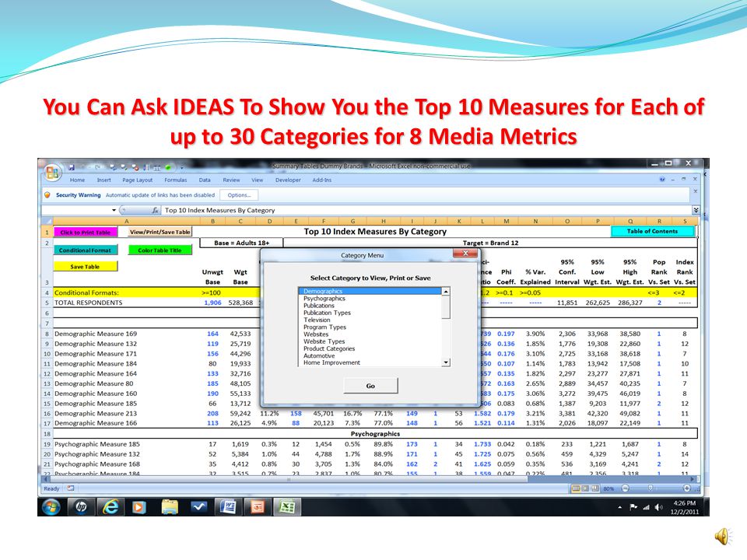
Task: Open Windows Explorer folder on taskbar
Action: click(x=169, y=507)
